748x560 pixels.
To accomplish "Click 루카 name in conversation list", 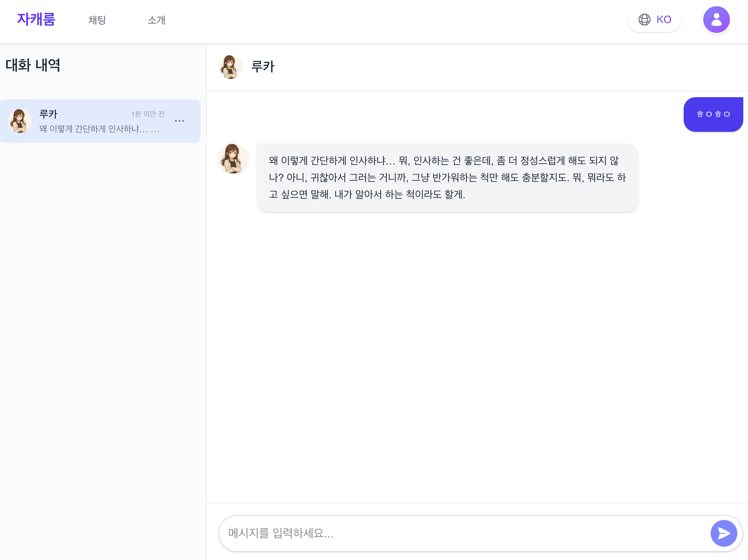I will (x=48, y=114).
